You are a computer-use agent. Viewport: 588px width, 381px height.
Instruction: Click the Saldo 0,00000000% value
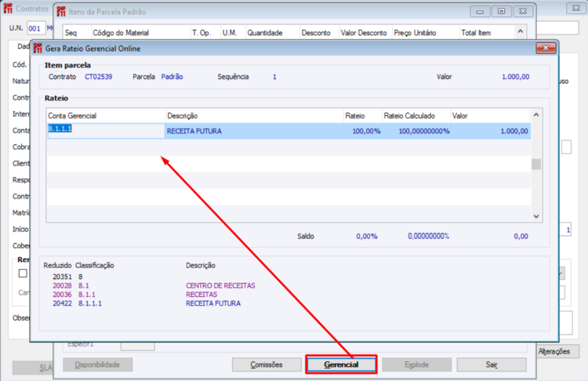428,236
